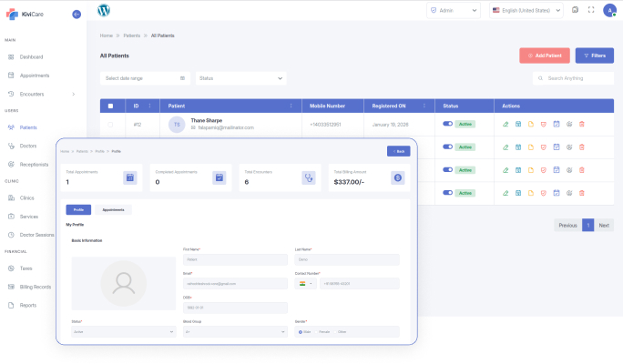This screenshot has width=623, height=364.
Task: Click the Home breadcrumb above All Patients
Action: pyautogui.click(x=106, y=35)
